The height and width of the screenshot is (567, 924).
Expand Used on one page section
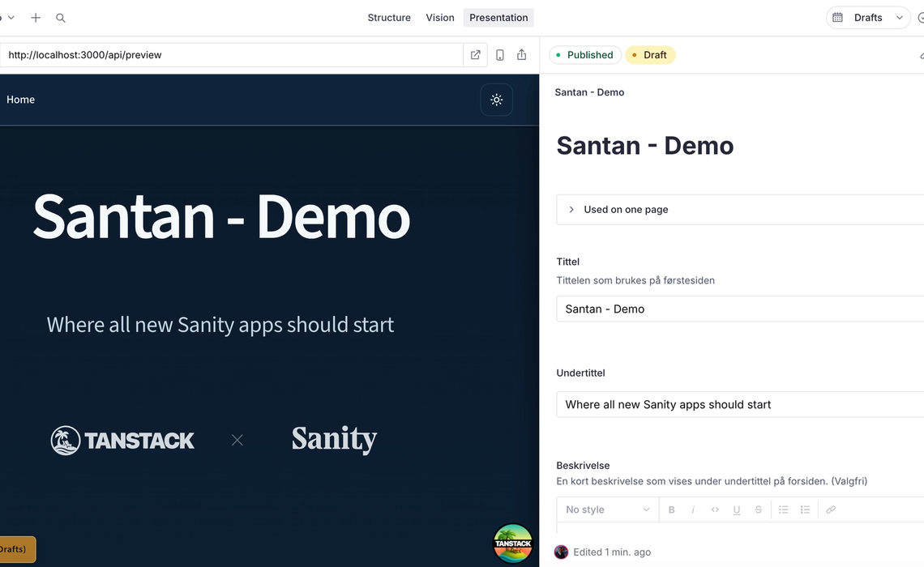740,210
